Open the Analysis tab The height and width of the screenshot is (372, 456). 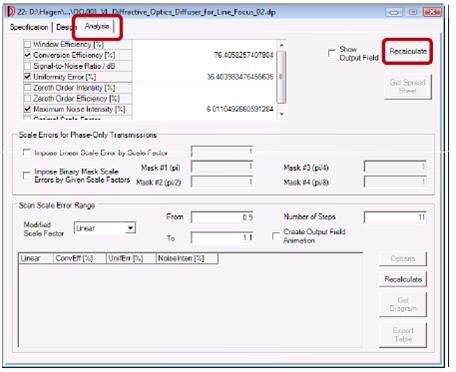[97, 26]
